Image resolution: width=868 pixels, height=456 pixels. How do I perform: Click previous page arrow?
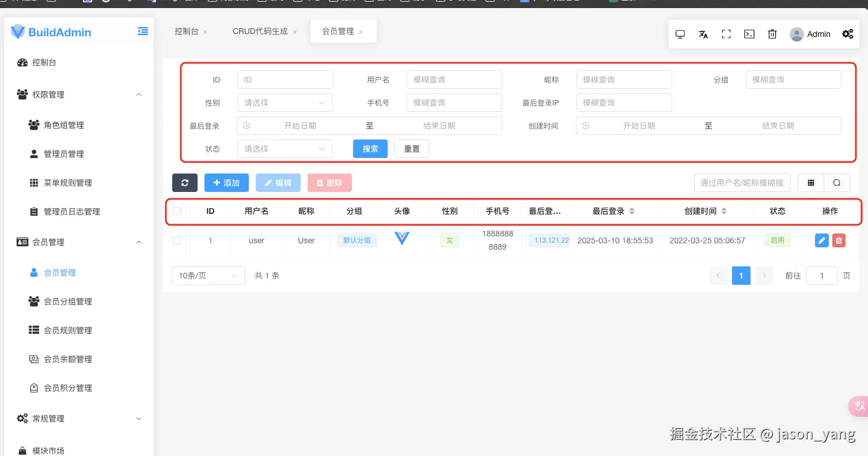click(x=718, y=276)
